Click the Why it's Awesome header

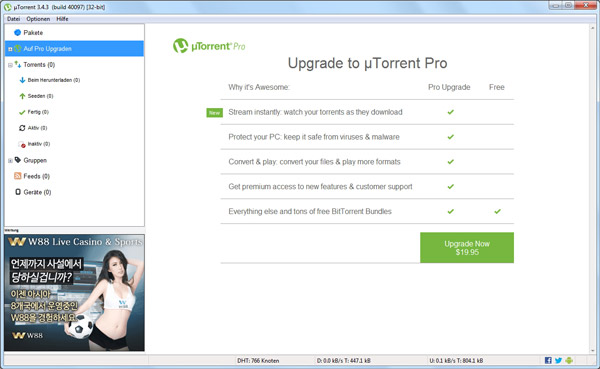point(259,87)
